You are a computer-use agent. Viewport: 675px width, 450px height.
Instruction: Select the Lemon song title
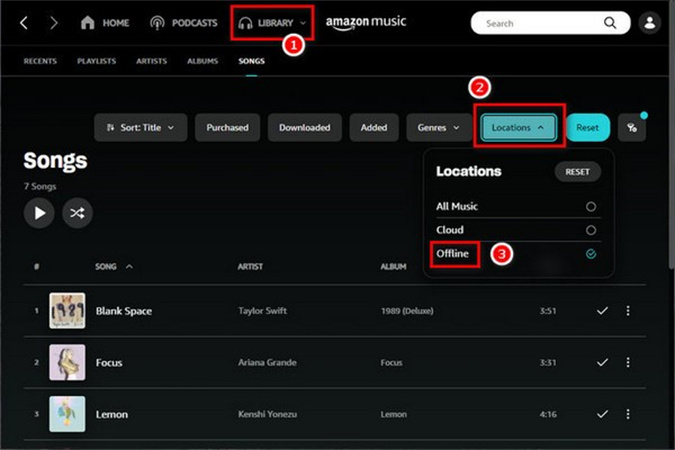111,414
